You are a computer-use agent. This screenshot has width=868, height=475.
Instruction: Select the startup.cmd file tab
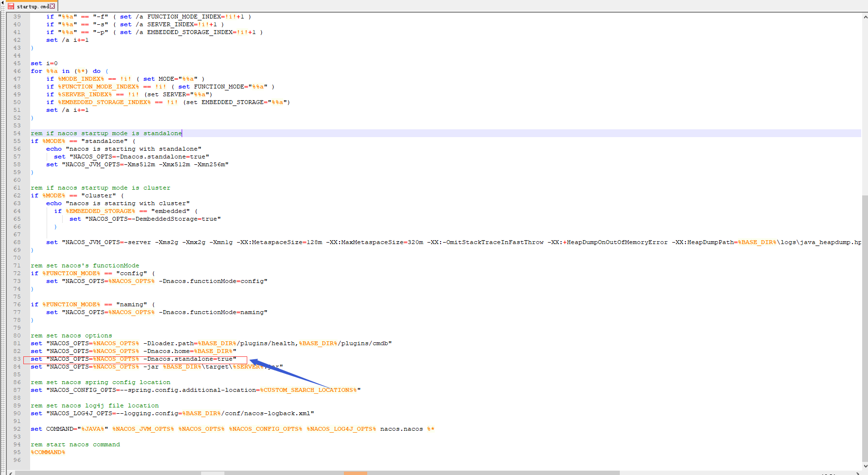click(x=31, y=6)
